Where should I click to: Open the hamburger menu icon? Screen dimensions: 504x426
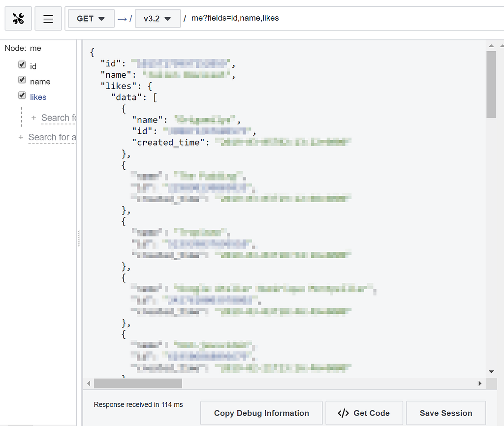coord(48,19)
